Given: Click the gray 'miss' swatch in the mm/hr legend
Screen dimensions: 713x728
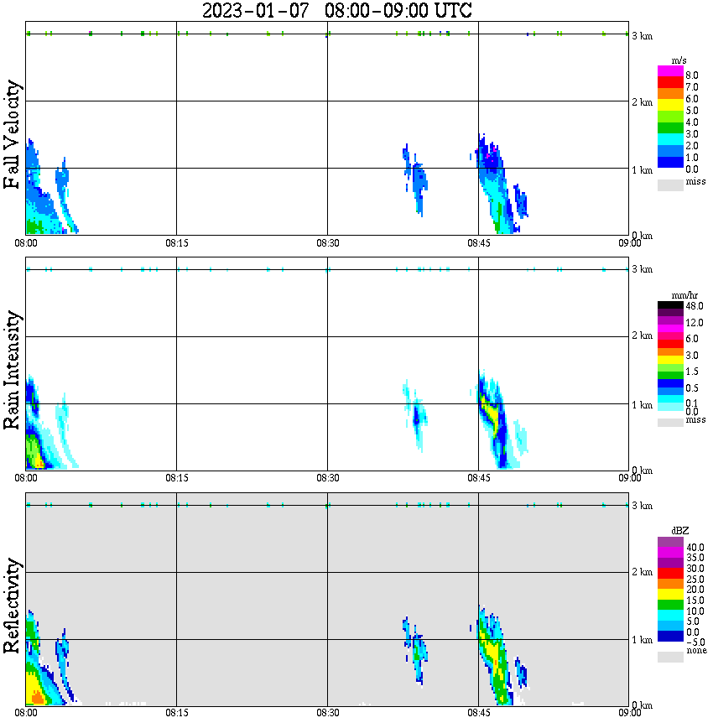Looking at the screenshot, I should pyautogui.click(x=670, y=423).
